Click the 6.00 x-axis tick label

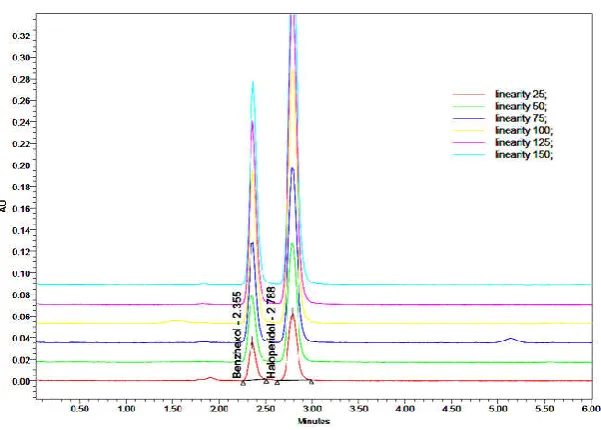point(591,409)
